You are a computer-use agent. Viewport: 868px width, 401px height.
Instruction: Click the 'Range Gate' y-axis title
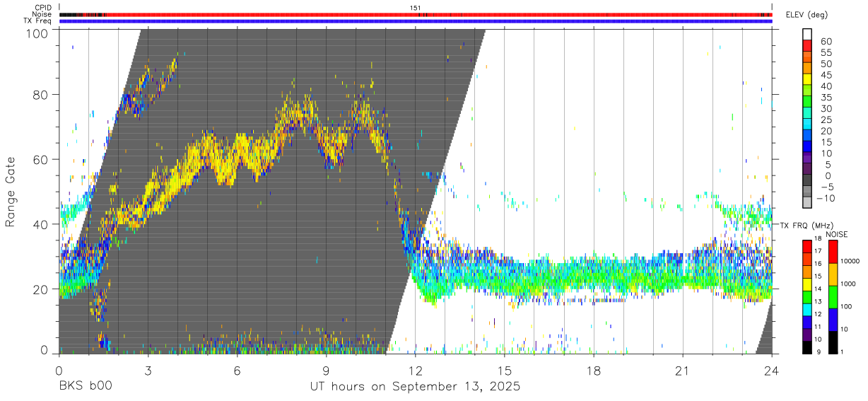coord(11,192)
